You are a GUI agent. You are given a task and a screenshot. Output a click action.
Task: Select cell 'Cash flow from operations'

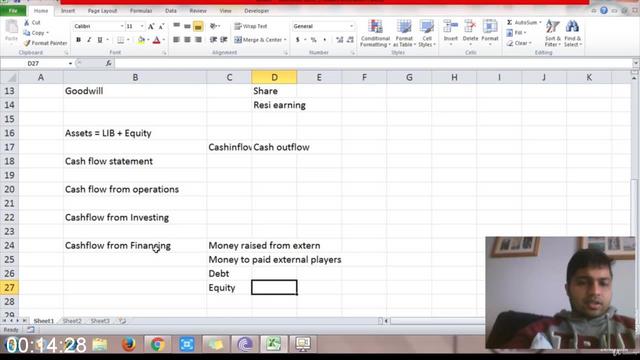pos(135,189)
